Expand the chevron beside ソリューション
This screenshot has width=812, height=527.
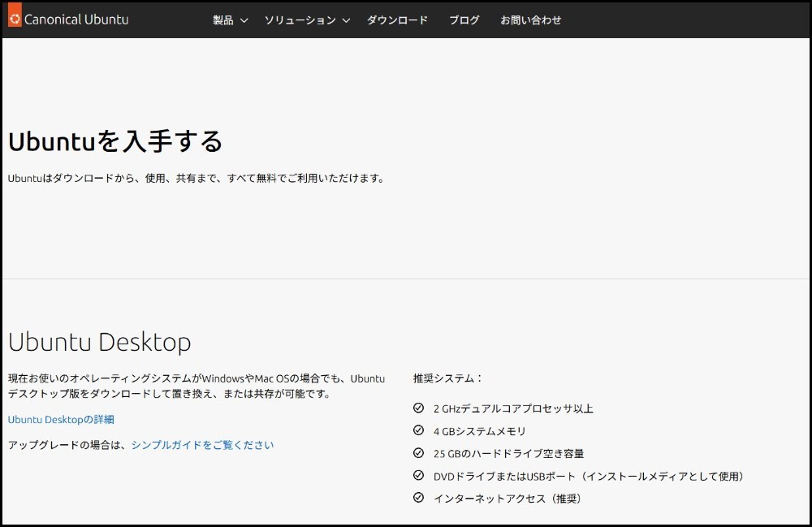[347, 21]
